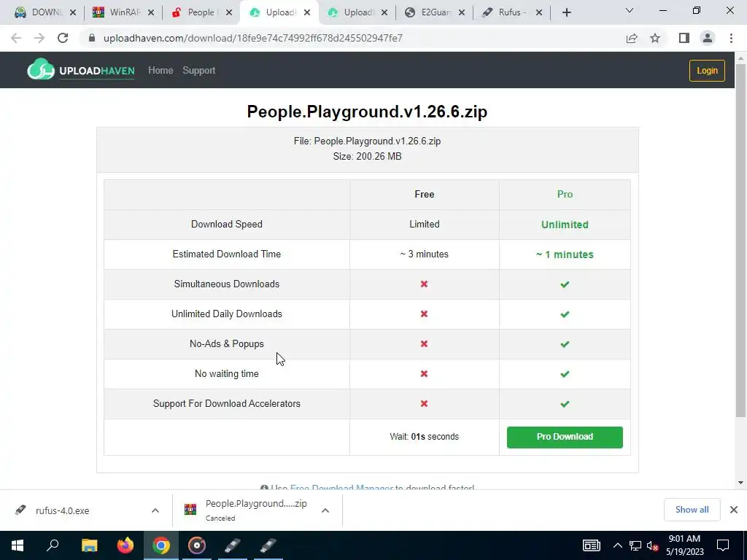Open the clock showing 9:01 AM
The image size is (747, 560).
(684, 545)
